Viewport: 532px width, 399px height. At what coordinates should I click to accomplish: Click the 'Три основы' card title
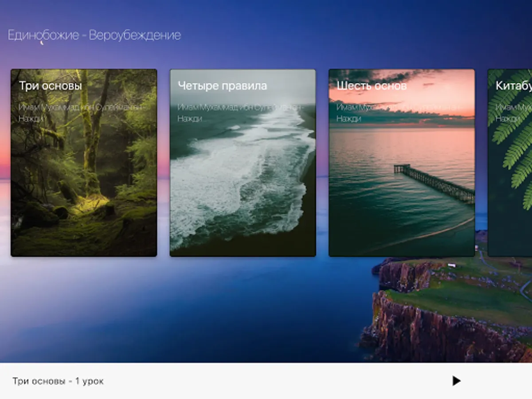point(51,86)
